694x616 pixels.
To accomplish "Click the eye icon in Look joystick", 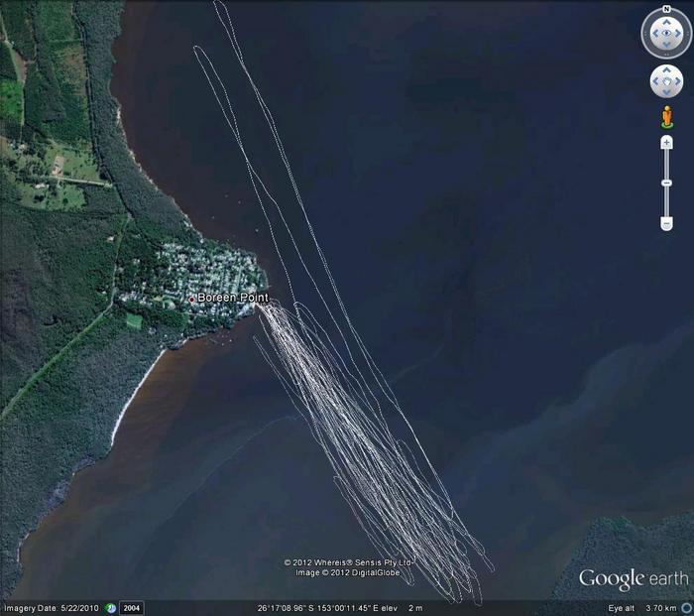I will coord(665,34).
